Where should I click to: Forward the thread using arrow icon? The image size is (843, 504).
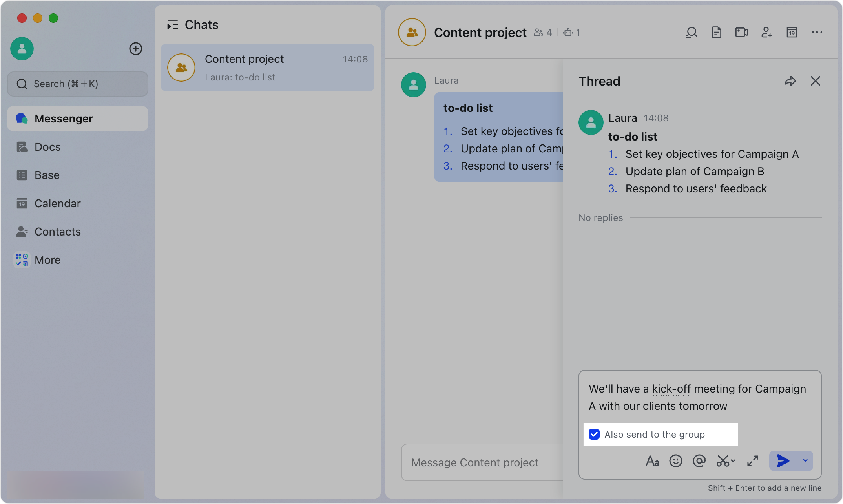[x=790, y=81]
